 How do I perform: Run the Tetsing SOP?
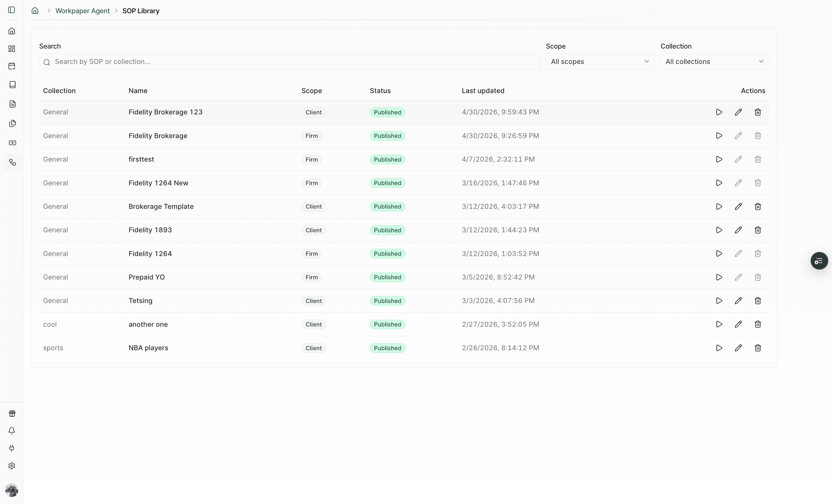pos(719,301)
